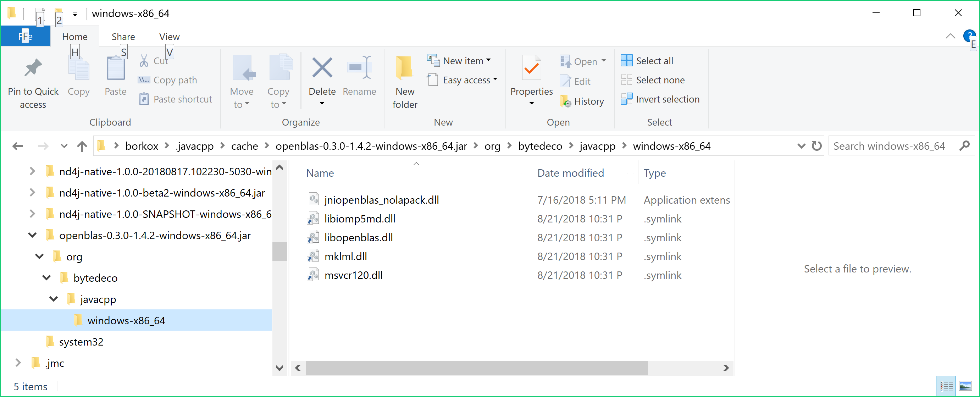The image size is (980, 397).
Task: Open the Share ribbon tab
Action: pos(123,37)
